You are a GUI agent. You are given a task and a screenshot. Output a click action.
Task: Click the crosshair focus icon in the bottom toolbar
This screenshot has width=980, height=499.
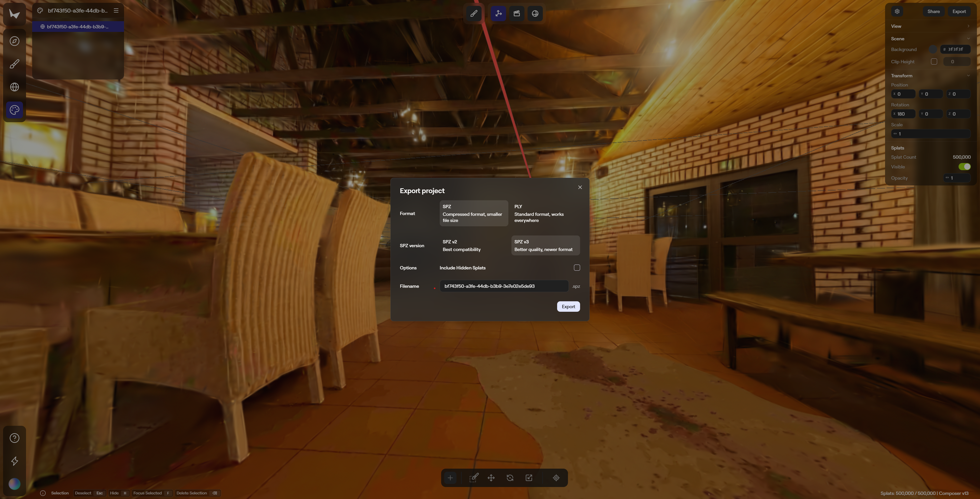coord(556,478)
